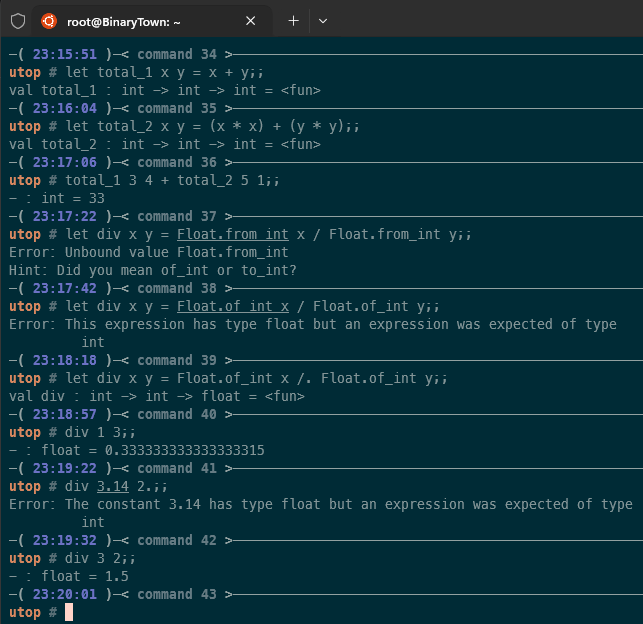This screenshot has height=624, width=643.
Task: Expand the new tab profile dropdown
Action: (322, 20)
